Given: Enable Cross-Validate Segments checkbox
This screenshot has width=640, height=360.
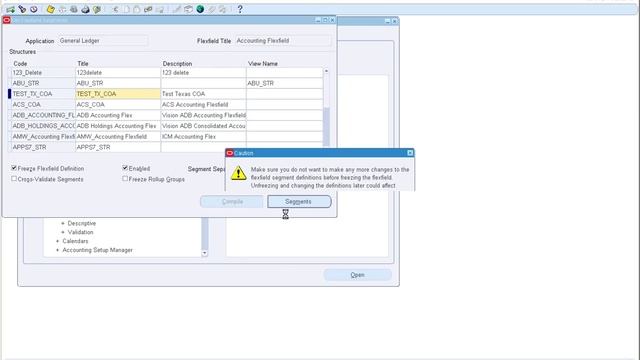Looking at the screenshot, I should coord(14,179).
